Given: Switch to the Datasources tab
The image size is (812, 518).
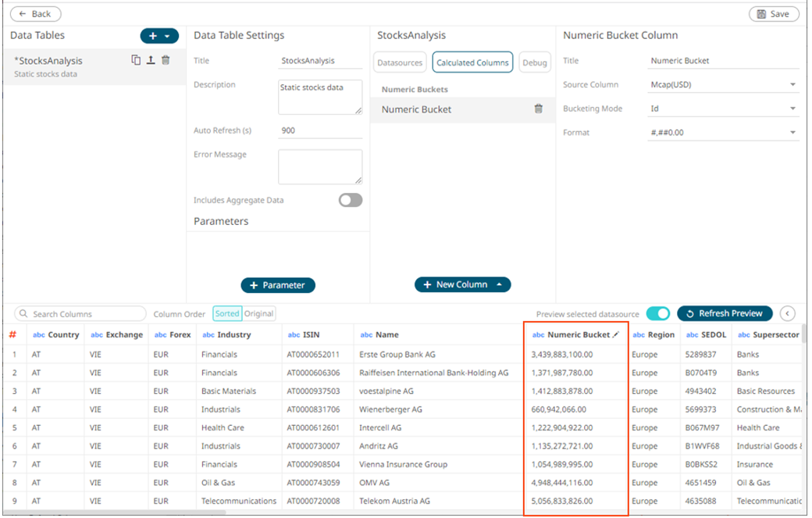Looking at the screenshot, I should coord(400,63).
